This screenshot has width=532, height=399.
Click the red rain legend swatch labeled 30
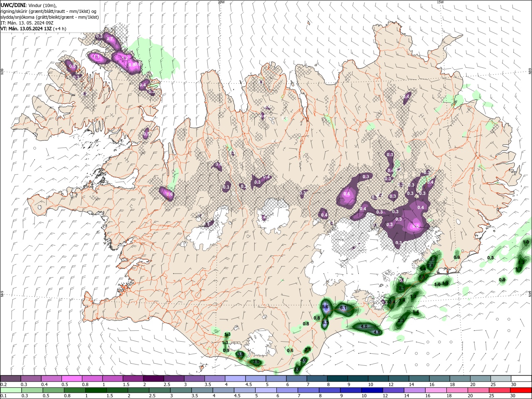pyautogui.click(x=520, y=390)
